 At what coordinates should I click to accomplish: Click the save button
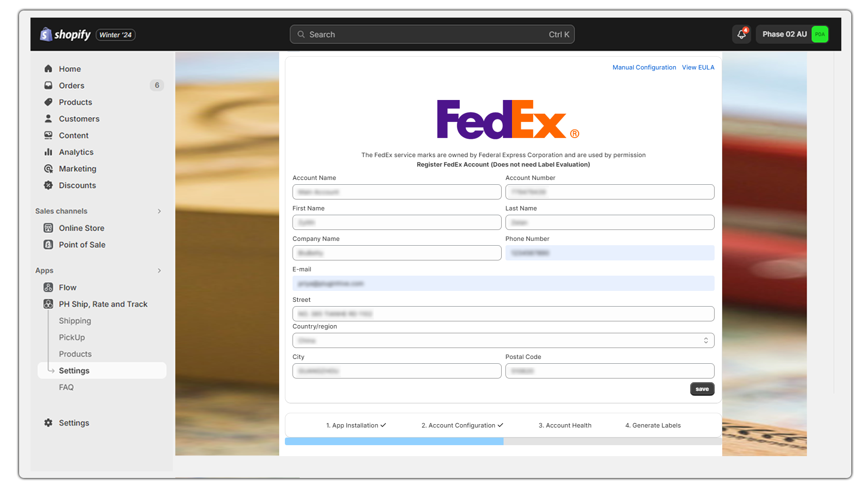tap(702, 389)
